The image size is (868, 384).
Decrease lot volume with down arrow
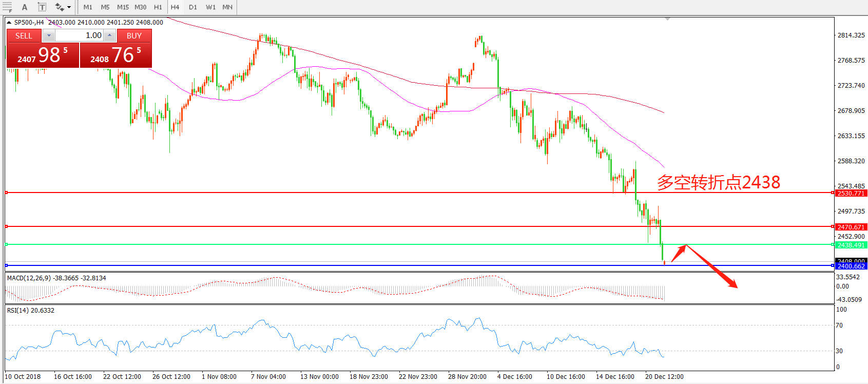pyautogui.click(x=49, y=35)
